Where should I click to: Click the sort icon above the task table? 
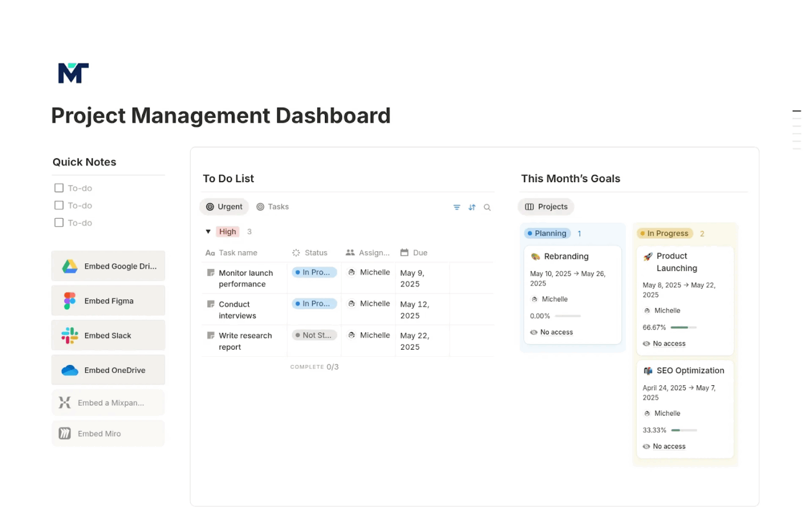[472, 207]
